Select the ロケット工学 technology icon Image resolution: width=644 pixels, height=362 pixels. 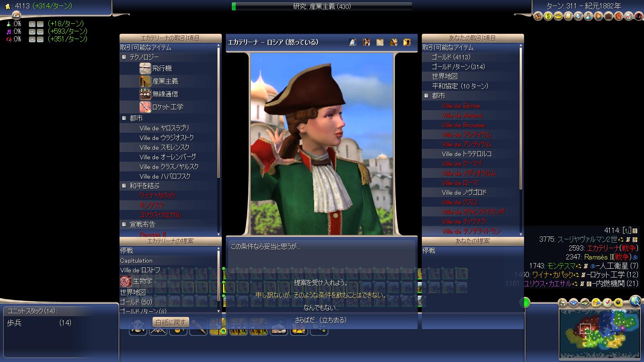pos(145,107)
